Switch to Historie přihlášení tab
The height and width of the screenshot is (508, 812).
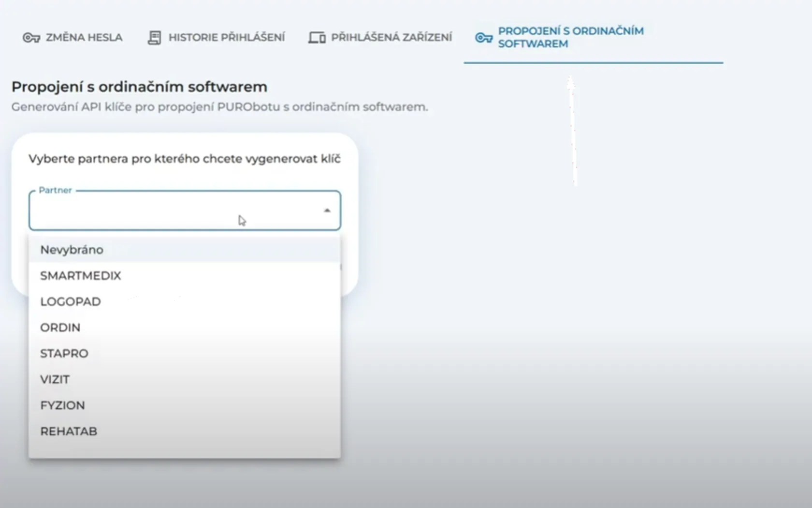pyautogui.click(x=216, y=37)
